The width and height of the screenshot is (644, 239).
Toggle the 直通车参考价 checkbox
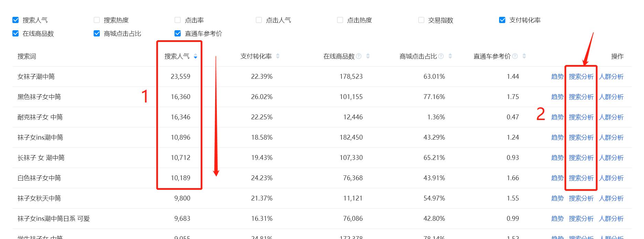(178, 33)
